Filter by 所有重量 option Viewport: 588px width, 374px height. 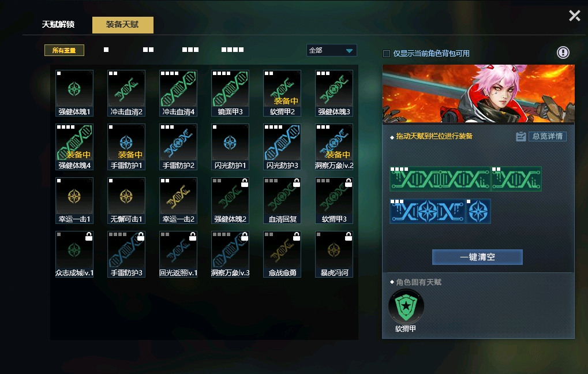pyautogui.click(x=64, y=50)
